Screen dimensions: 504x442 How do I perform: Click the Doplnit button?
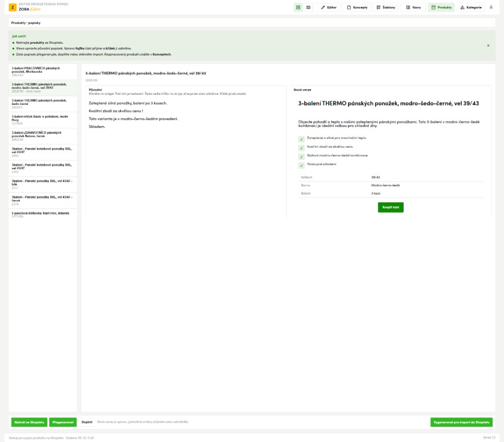(x=87, y=422)
